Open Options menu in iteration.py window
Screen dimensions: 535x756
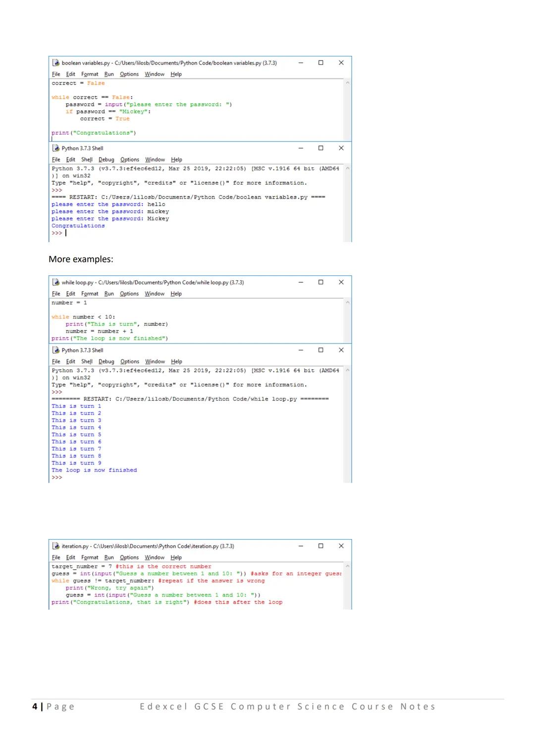pos(129,557)
